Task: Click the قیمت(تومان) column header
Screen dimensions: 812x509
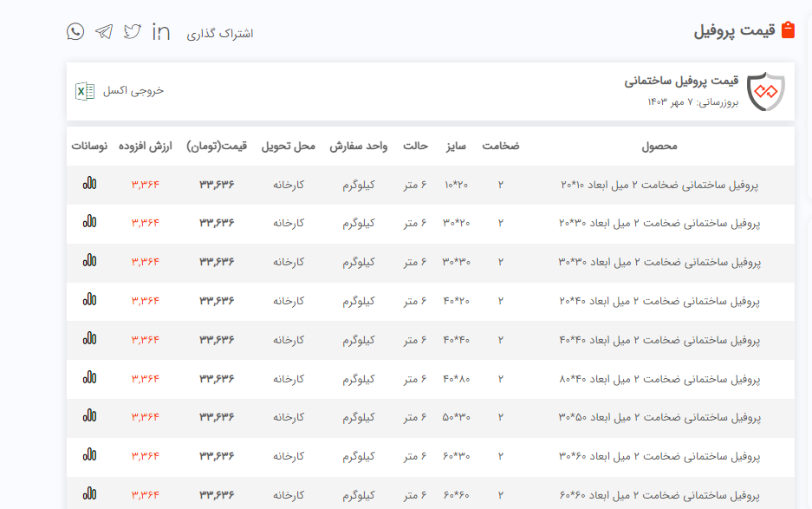Action: (x=217, y=147)
